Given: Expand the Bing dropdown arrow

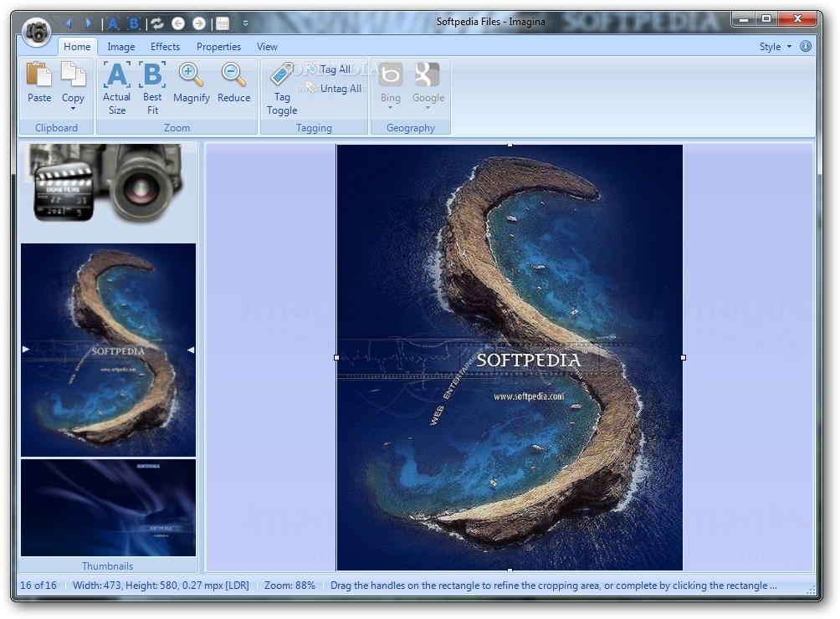Looking at the screenshot, I should tap(391, 108).
